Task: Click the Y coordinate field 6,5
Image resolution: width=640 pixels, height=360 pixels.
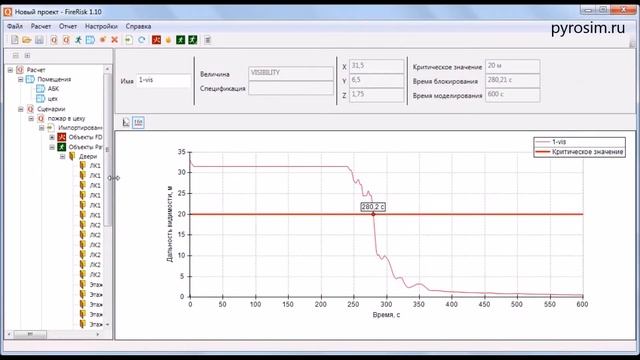Action: [377, 80]
